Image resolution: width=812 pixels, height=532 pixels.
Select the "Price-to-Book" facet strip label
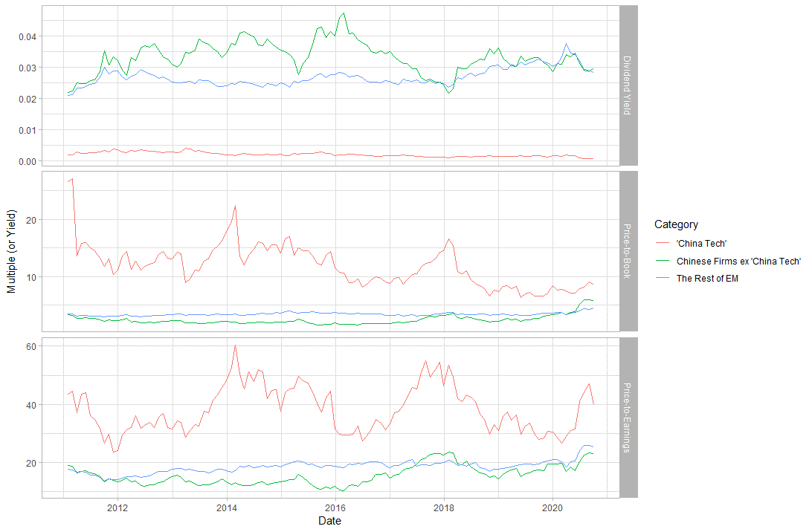[x=627, y=251]
